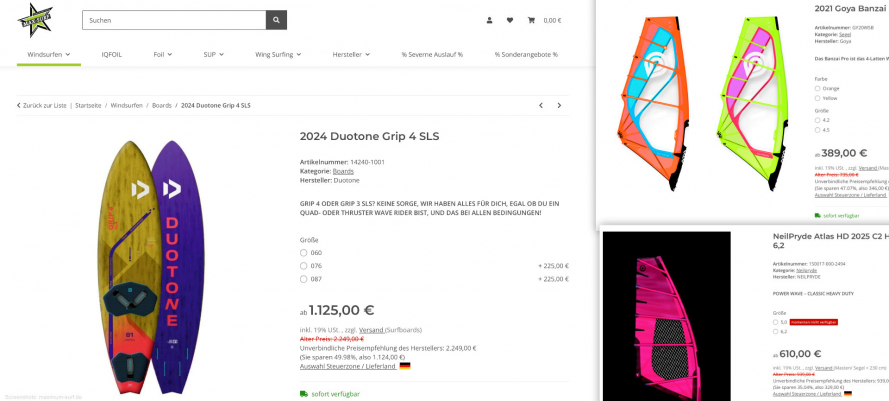This screenshot has height=401, width=889.
Task: Go to the Max-Surf star logo homepage
Action: (35, 20)
